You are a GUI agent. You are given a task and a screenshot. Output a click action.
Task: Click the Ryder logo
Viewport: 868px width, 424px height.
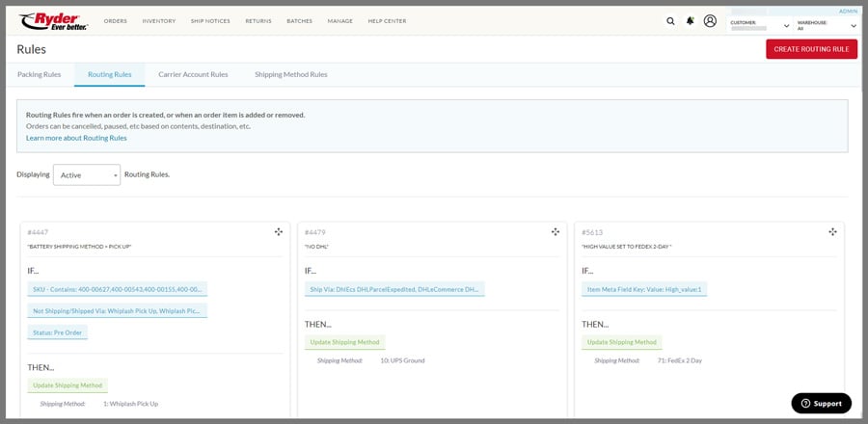pyautogui.click(x=52, y=20)
